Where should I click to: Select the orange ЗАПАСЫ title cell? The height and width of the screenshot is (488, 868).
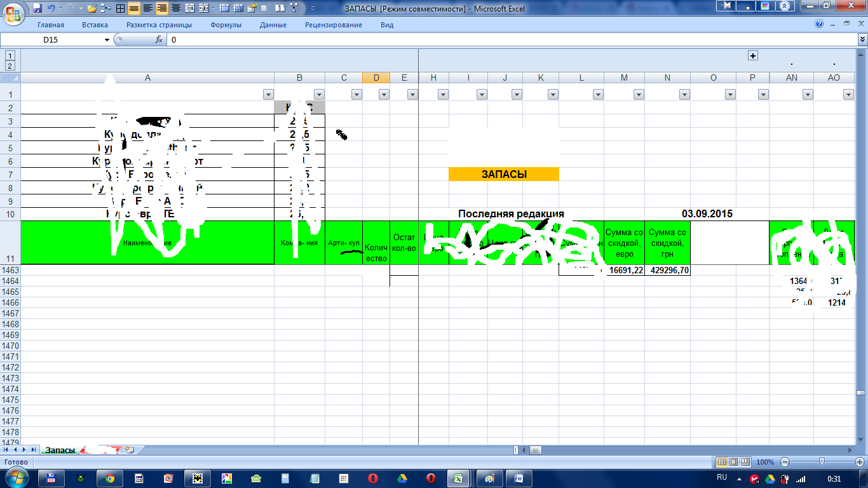point(504,174)
